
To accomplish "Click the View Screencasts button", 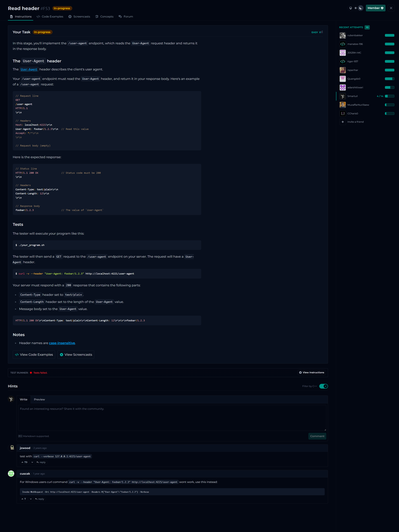I will coord(76,354).
